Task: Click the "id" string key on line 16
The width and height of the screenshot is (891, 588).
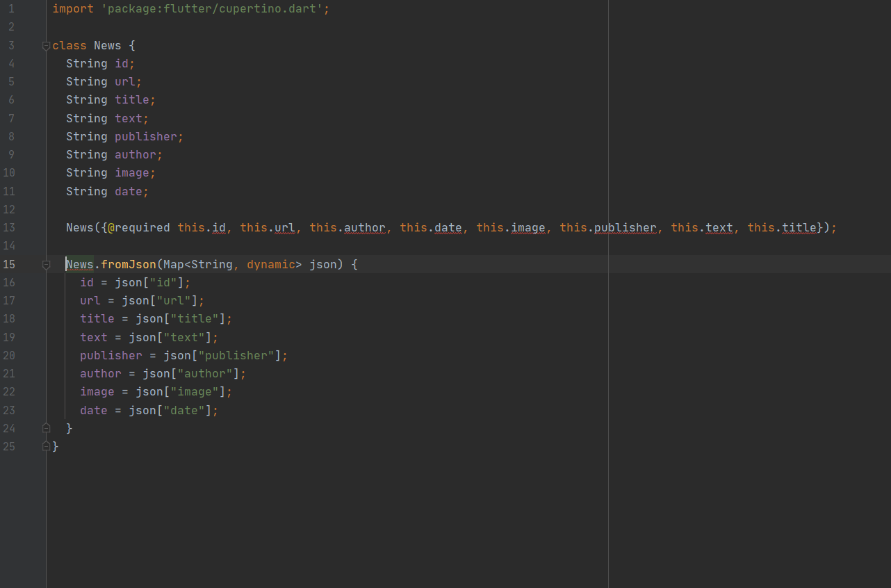Action: 163,282
